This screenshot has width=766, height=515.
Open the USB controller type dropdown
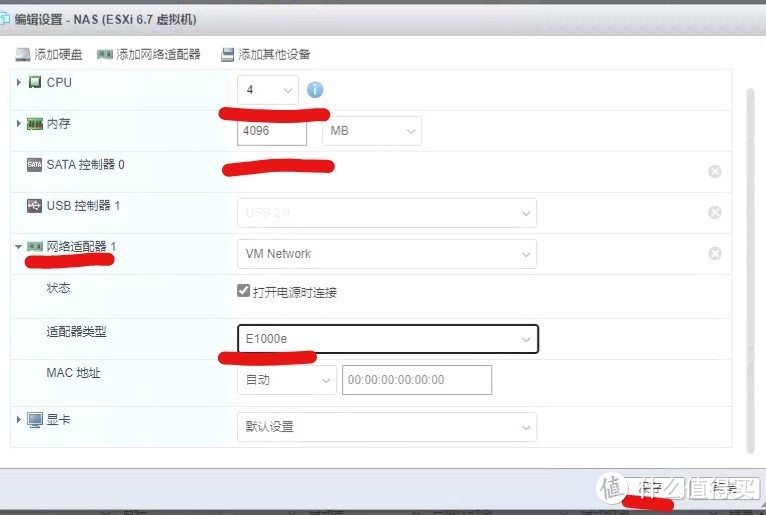[x=387, y=213]
